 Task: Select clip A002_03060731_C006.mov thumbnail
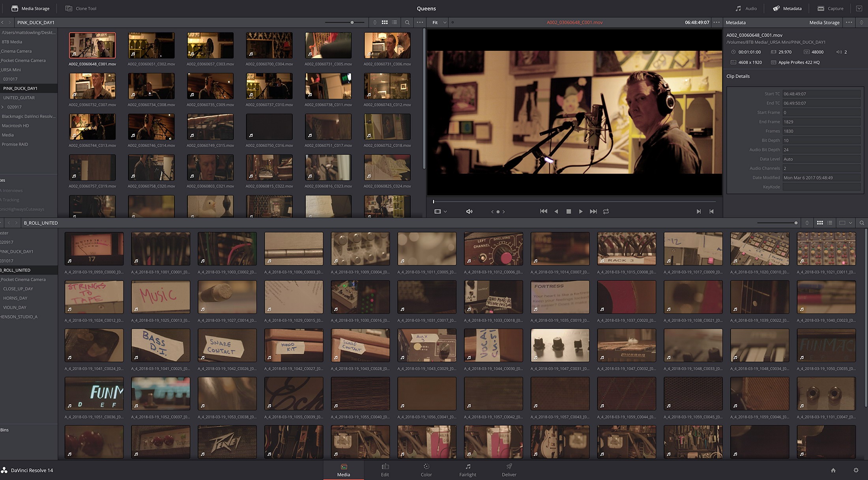387,45
